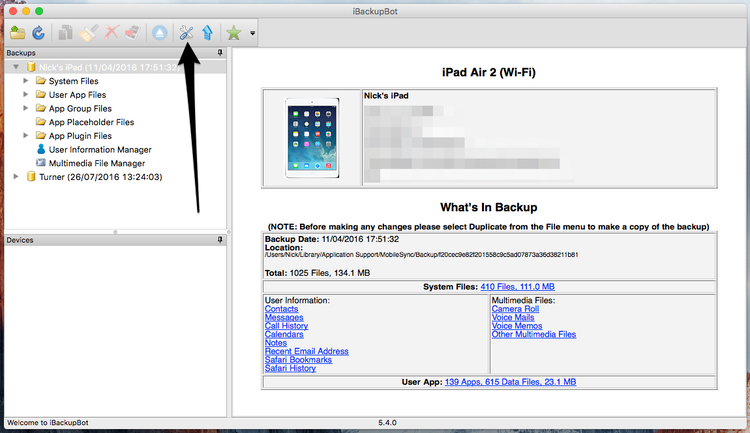Click the What's In Backup heading
The width and height of the screenshot is (750, 433).
click(489, 207)
